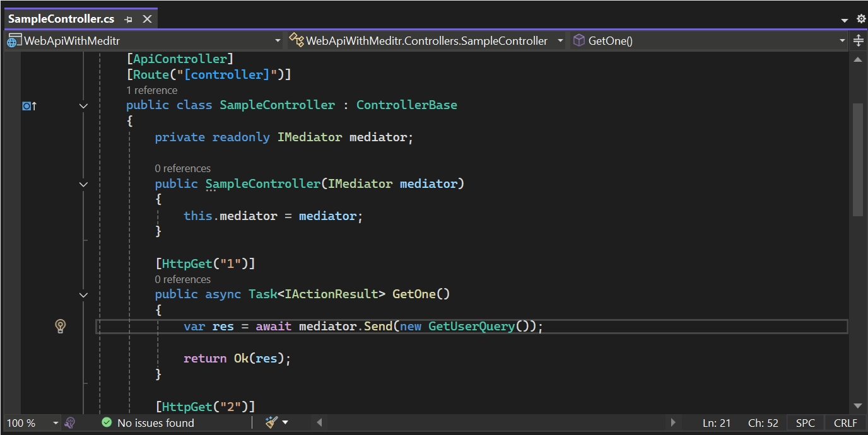Click the split editor window icon
Image resolution: width=868 pixels, height=435 pixels.
pos(858,41)
